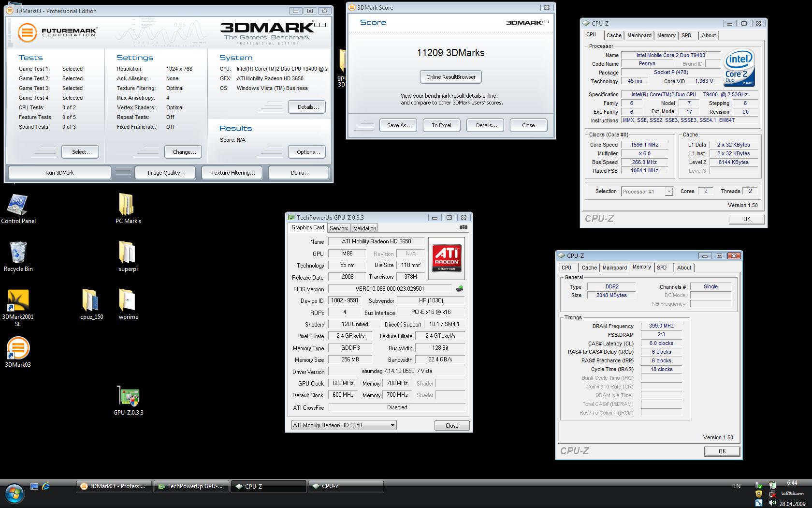
Task: Click the volume speaker tray icon
Action: click(x=772, y=503)
